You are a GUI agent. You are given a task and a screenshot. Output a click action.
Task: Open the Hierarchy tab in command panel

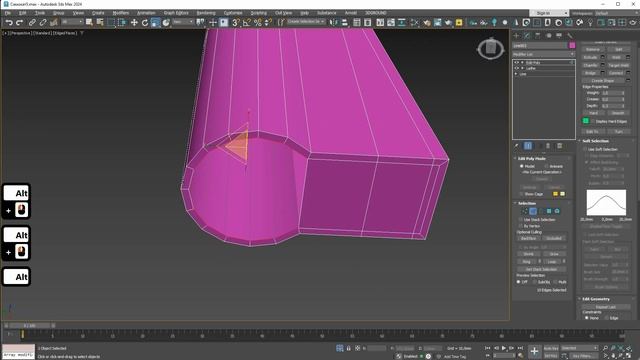(x=538, y=36)
